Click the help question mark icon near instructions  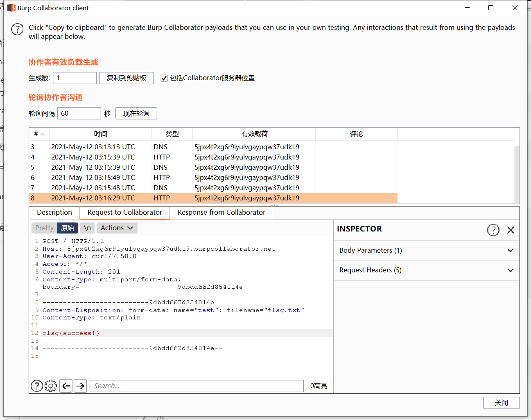pos(17,29)
